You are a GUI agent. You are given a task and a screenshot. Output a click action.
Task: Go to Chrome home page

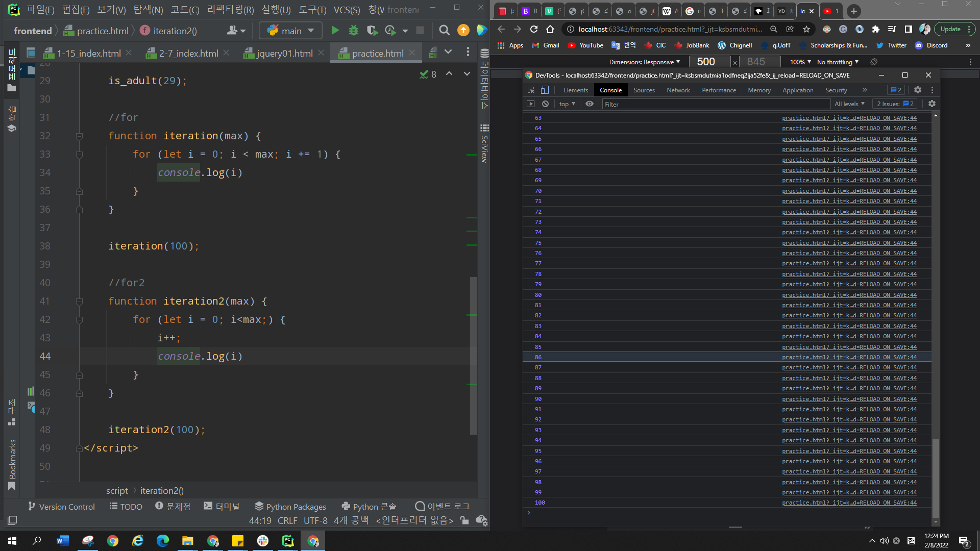click(550, 29)
